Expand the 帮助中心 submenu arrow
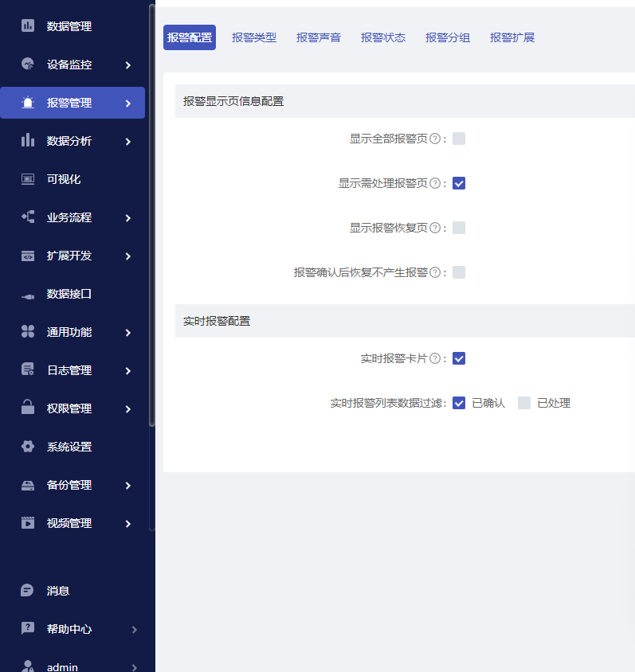This screenshot has width=635, height=672. (134, 630)
